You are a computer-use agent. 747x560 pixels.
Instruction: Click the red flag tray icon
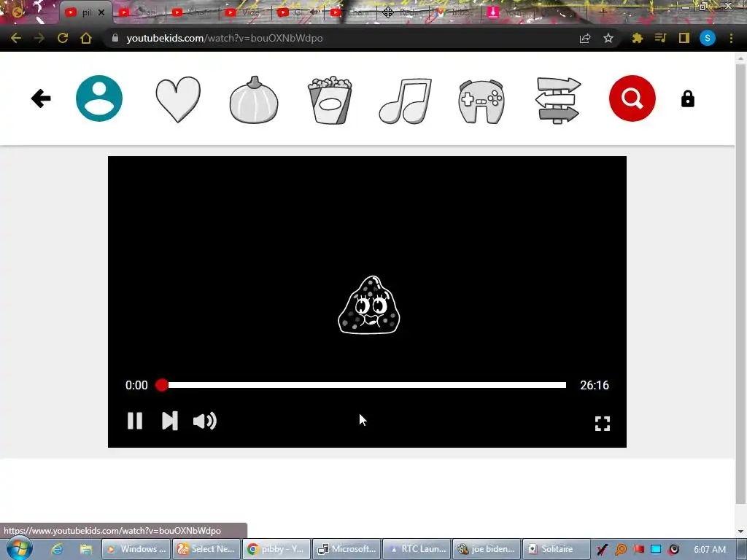[638, 549]
